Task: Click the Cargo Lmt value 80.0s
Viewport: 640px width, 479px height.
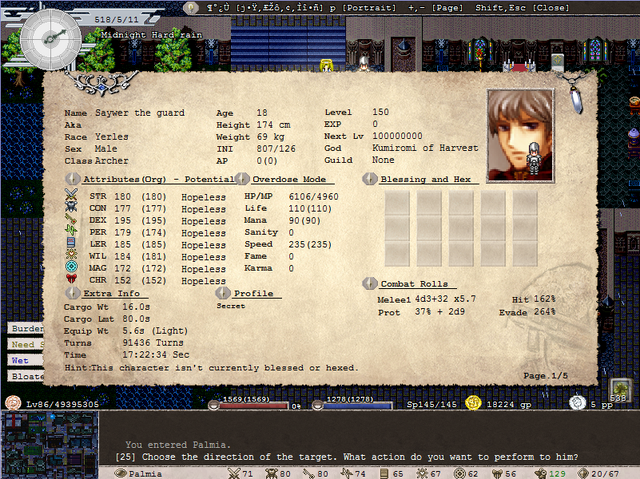Action: coord(136,319)
